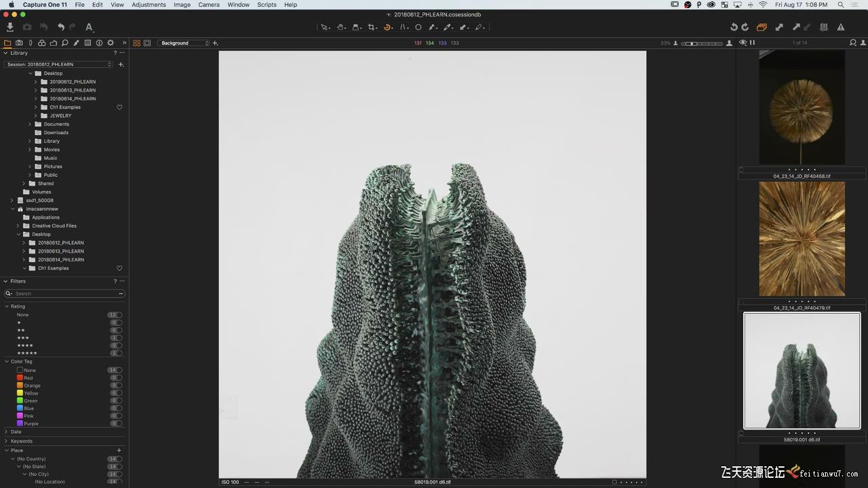Collapse the imacaaronnew tree node
Image resolution: width=868 pixels, height=488 pixels.
(12, 209)
